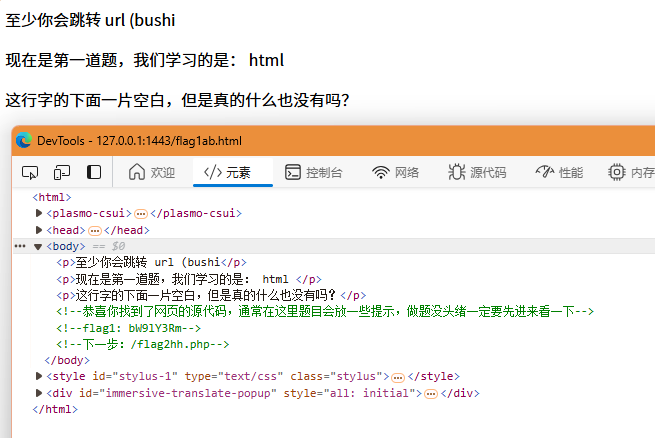Click the 源代码 (Sources) bug icon
Viewport: 655px width, 438px height.
coord(456,172)
